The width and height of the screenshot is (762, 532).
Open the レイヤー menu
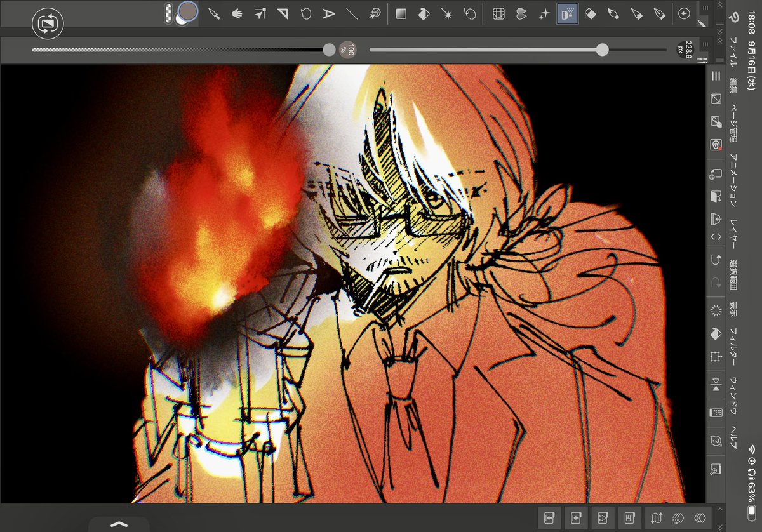pyautogui.click(x=733, y=233)
